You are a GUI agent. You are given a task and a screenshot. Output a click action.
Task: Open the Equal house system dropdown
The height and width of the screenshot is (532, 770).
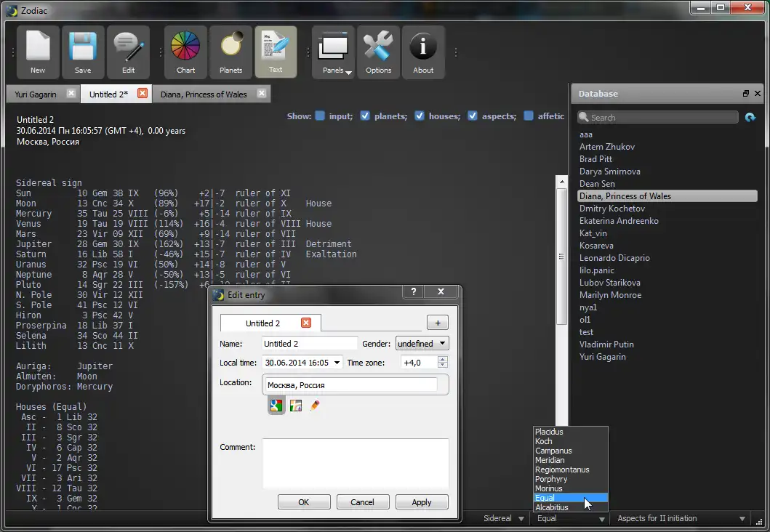pos(571,518)
